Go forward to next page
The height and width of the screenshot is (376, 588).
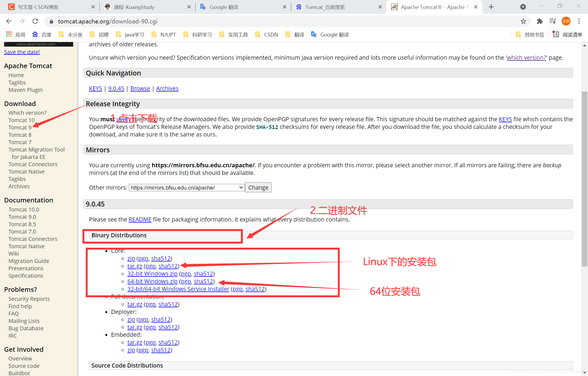click(22, 21)
